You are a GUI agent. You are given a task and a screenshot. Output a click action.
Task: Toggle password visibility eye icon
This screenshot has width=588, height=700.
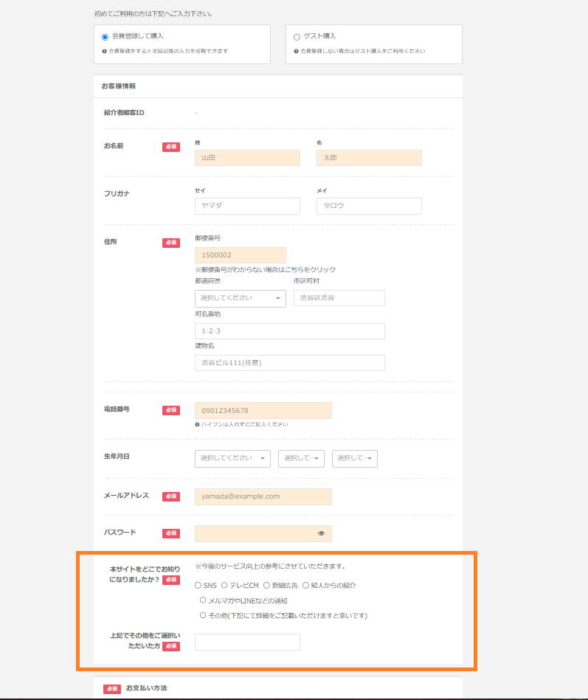pos(321,533)
